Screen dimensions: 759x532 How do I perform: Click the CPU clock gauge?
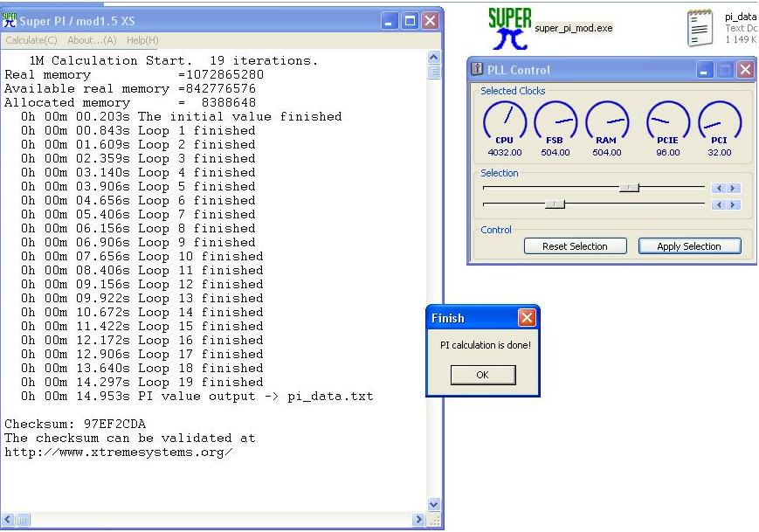[504, 122]
